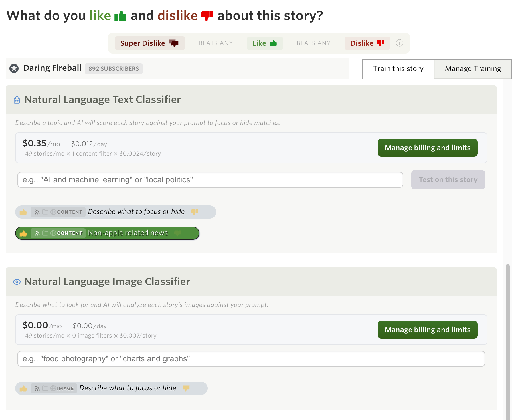This screenshot has height=420, width=518.
Task: Click the robot icon next to Text Classifier heading
Action: (x=17, y=100)
